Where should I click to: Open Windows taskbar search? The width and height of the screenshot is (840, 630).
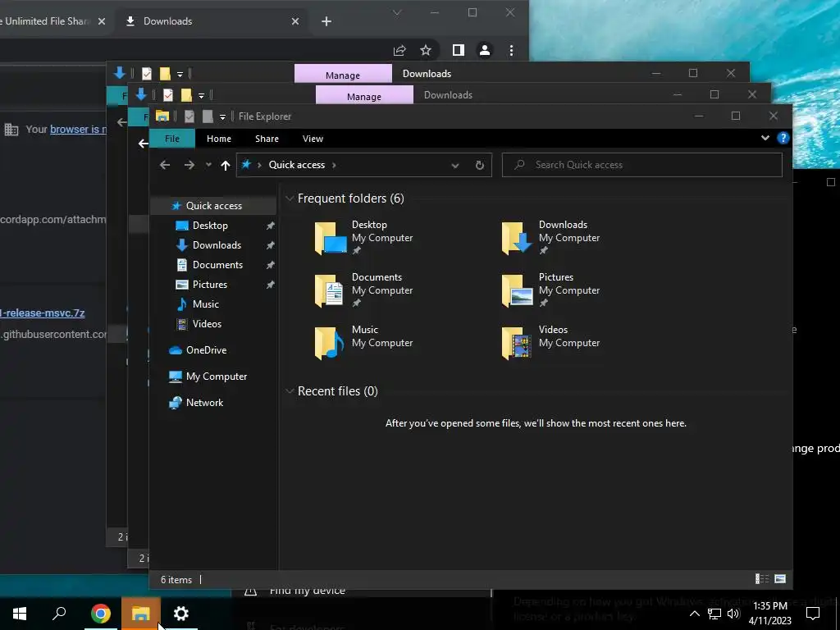click(x=59, y=614)
